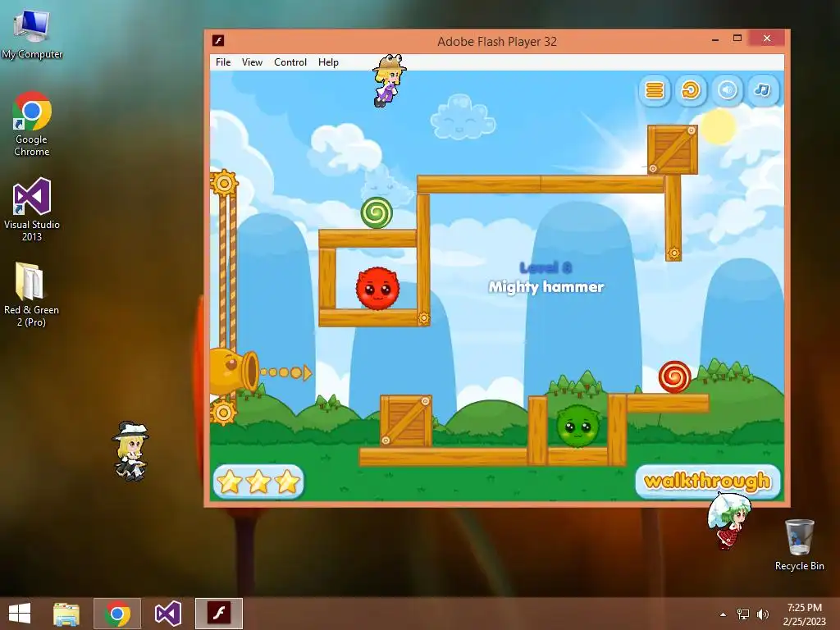Open the Windows Start button

coord(20,614)
